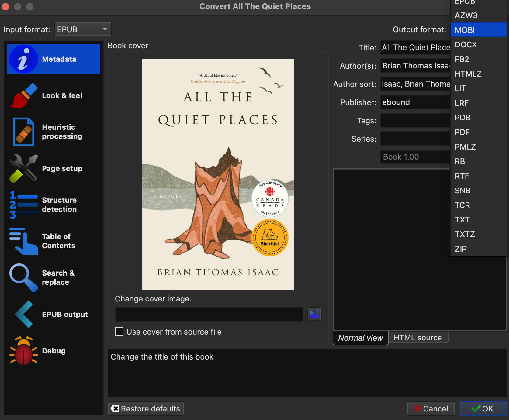Viewport: 509px width, 420px height.
Task: Expand the Input format EPUB dropdown
Action: 83,29
